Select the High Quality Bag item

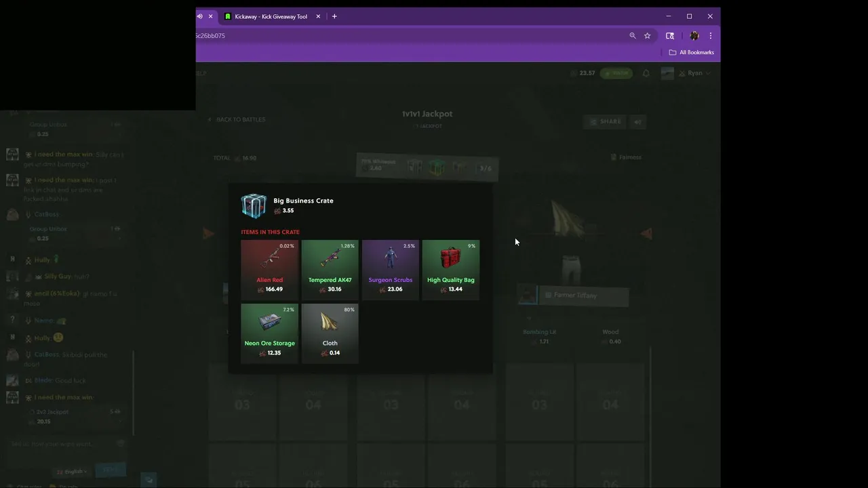(450, 269)
